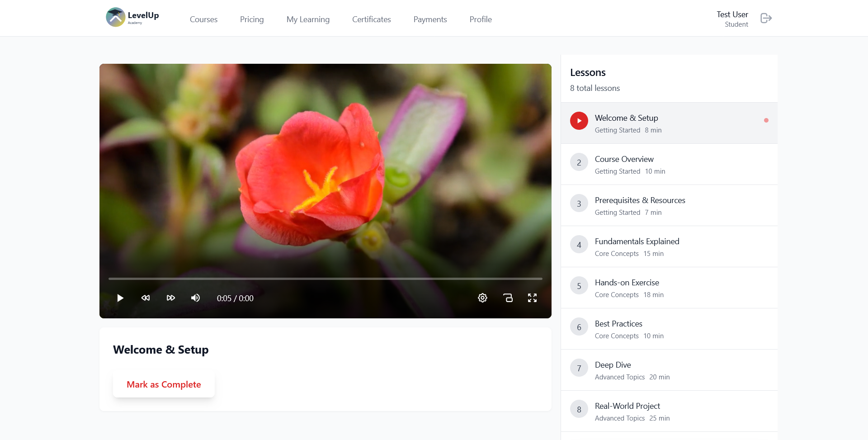Open video settings gear icon
This screenshot has width=868, height=440.
482,298
